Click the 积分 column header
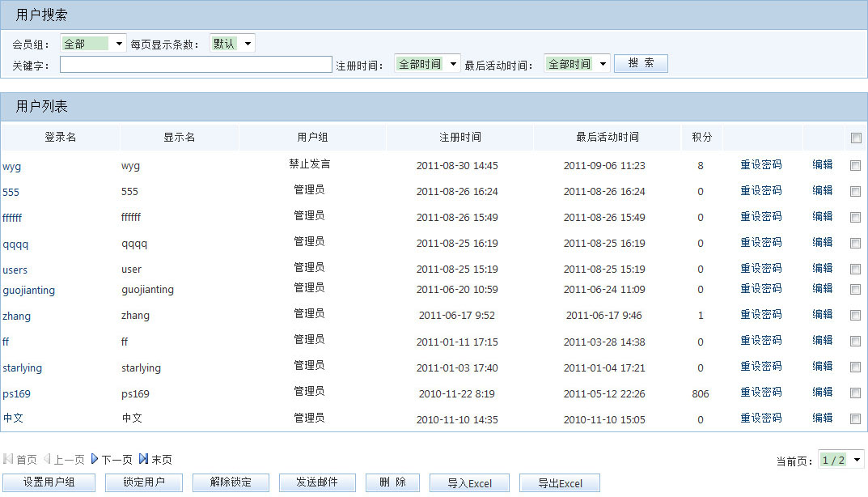The height and width of the screenshot is (497, 868). tap(702, 137)
